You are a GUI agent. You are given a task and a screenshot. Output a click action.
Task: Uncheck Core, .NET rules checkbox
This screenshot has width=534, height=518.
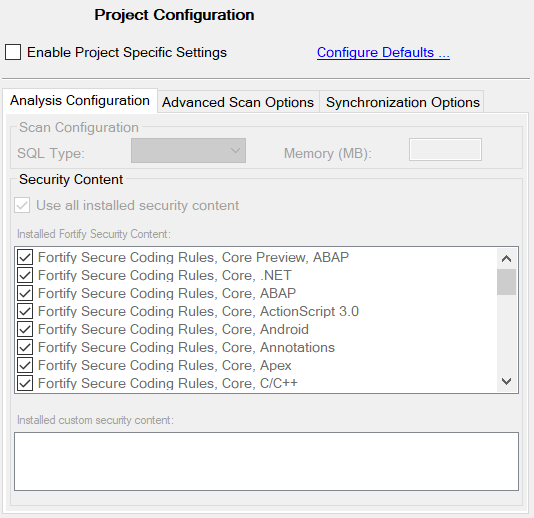(25, 275)
